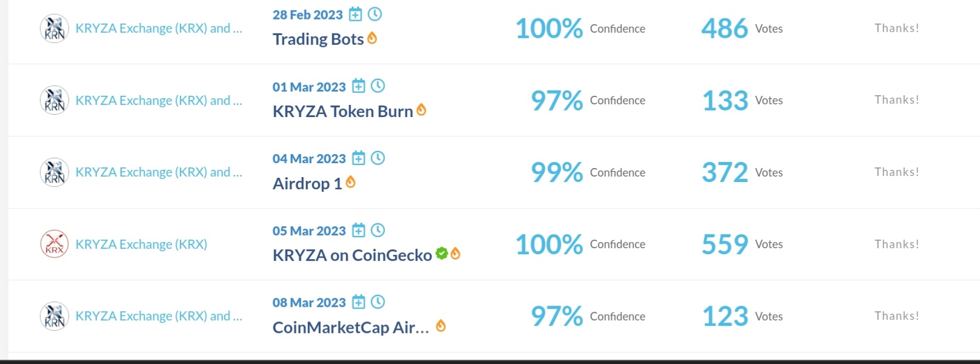
Task: Click calendar-plus icon for 04 Mar 2023
Action: tap(359, 158)
